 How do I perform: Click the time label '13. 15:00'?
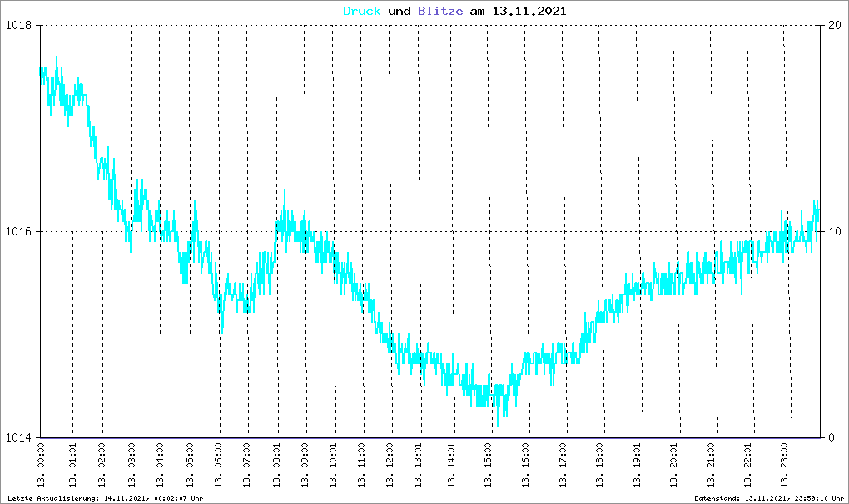click(489, 465)
